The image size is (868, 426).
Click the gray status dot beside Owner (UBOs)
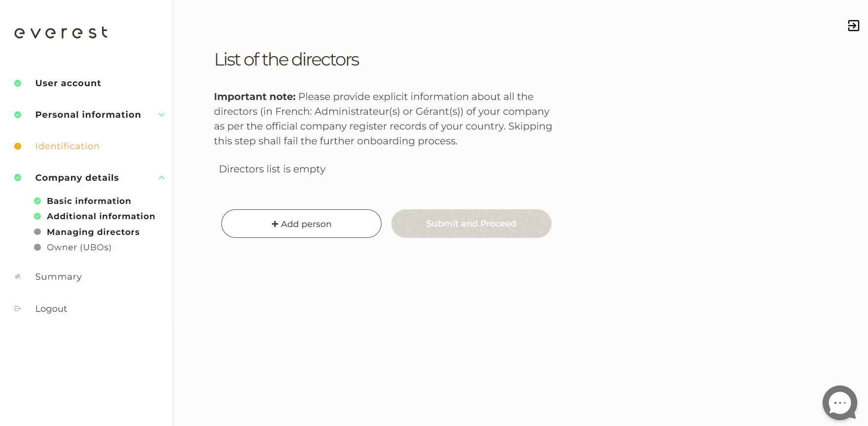(x=37, y=247)
